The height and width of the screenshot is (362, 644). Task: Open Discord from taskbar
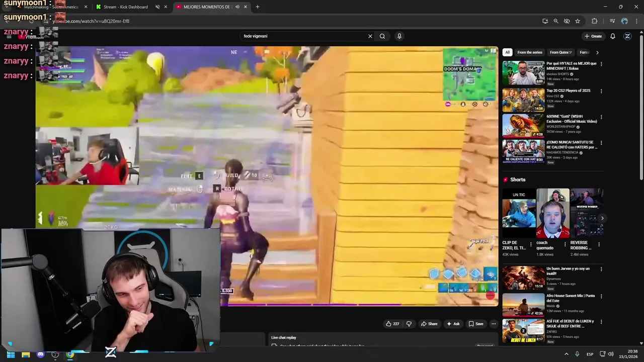tap(41, 354)
